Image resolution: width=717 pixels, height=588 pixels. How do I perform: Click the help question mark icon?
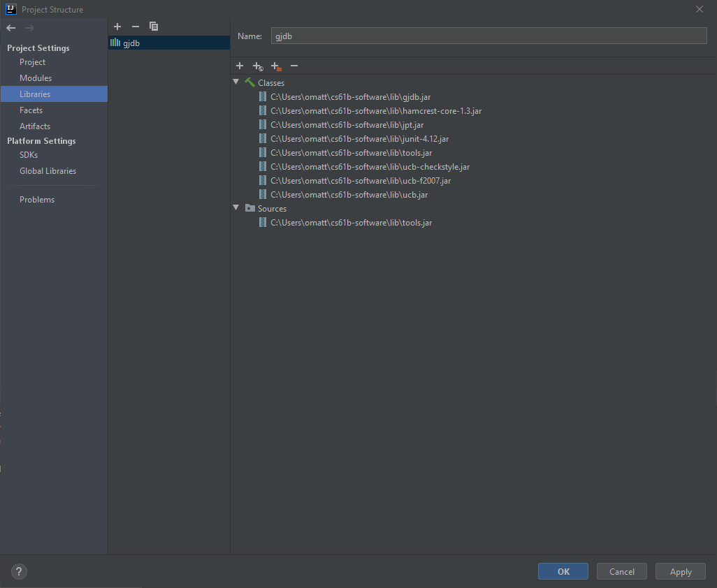tap(18, 571)
